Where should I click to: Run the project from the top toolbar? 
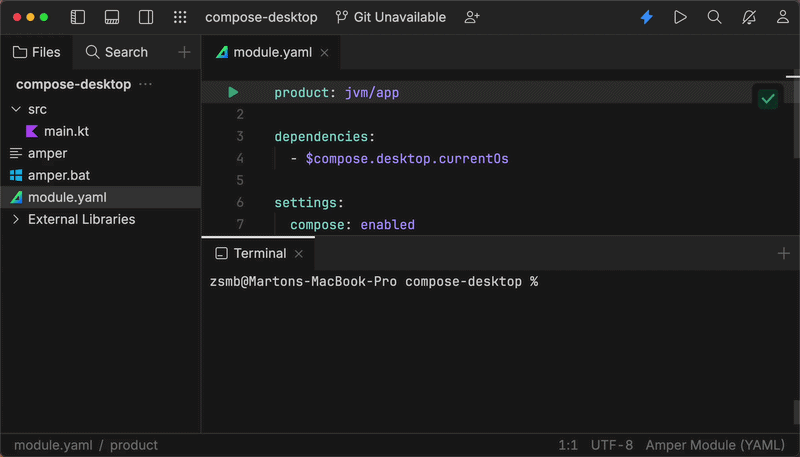click(x=680, y=17)
